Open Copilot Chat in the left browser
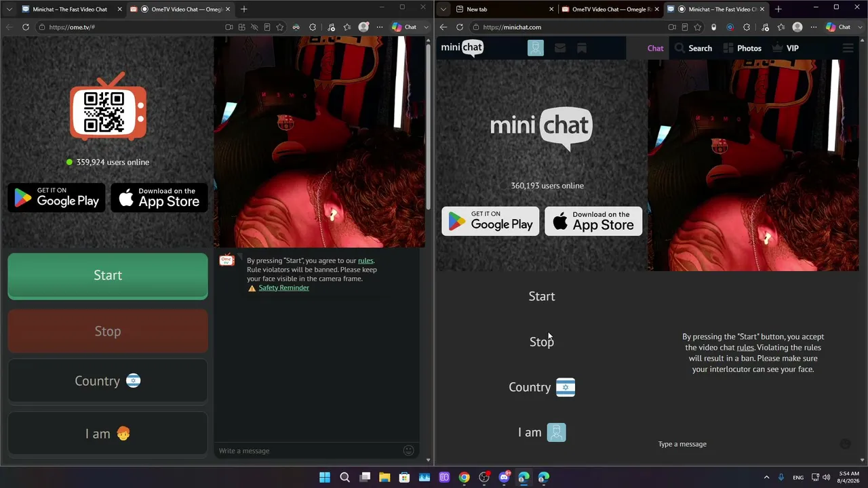 click(404, 27)
